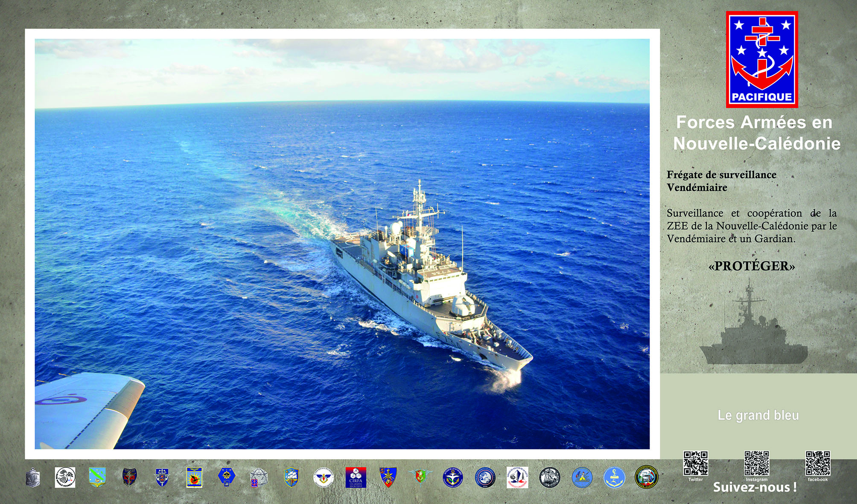Click the Frégate de surveillance Vendémiaire title
This screenshot has height=504, width=857.
(721, 181)
